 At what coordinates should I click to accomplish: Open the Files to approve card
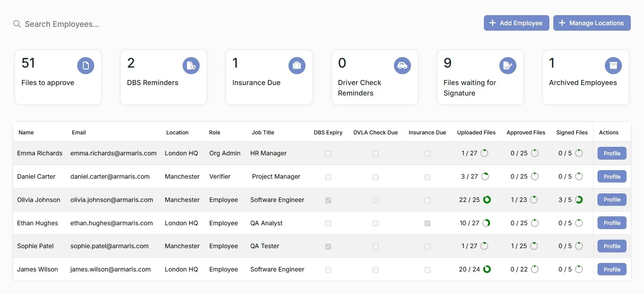[58, 77]
